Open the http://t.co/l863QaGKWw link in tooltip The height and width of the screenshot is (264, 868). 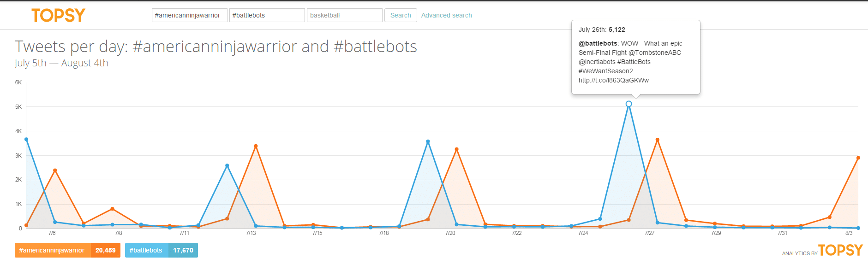pos(613,80)
